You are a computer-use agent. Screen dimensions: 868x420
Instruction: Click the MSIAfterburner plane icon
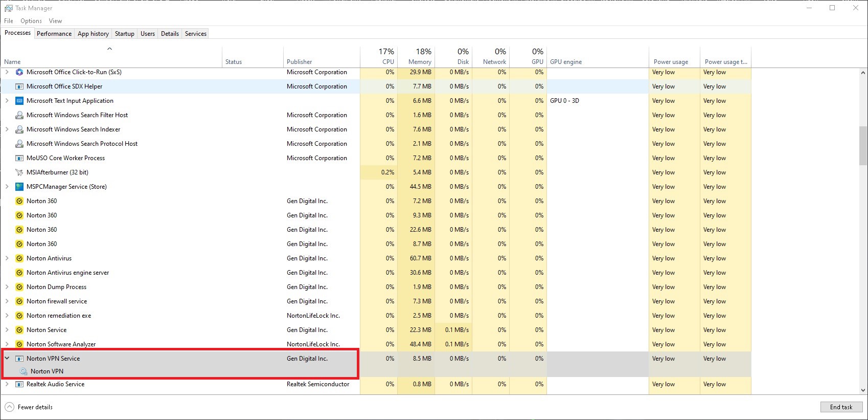[x=19, y=172]
